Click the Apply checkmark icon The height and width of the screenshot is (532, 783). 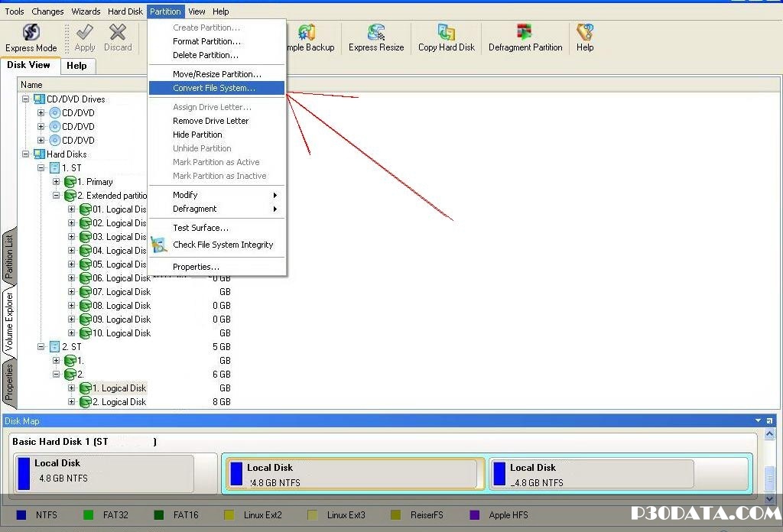coord(85,33)
